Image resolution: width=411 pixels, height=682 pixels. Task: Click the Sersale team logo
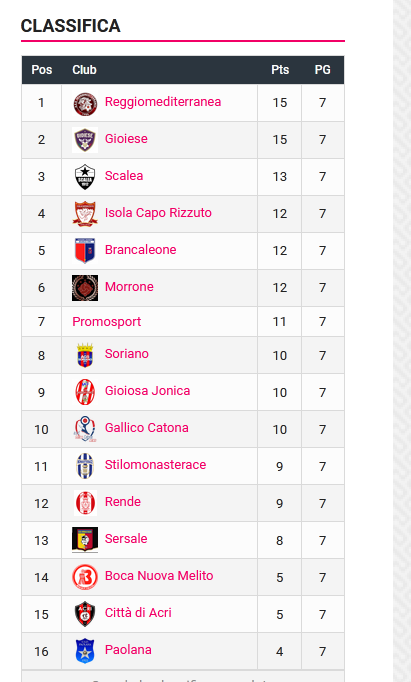pos(85,540)
